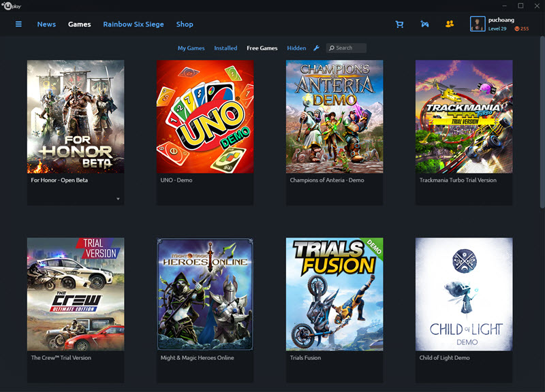
Task: Click 'Champions of Anteria - Demo' title
Action: click(x=327, y=180)
